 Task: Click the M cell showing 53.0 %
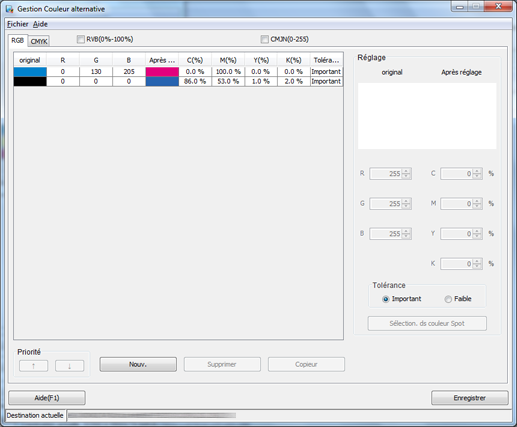point(228,81)
